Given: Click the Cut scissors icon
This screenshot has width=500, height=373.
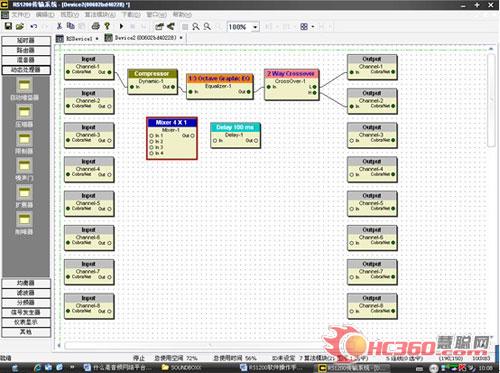Looking at the screenshot, I should point(59,26).
